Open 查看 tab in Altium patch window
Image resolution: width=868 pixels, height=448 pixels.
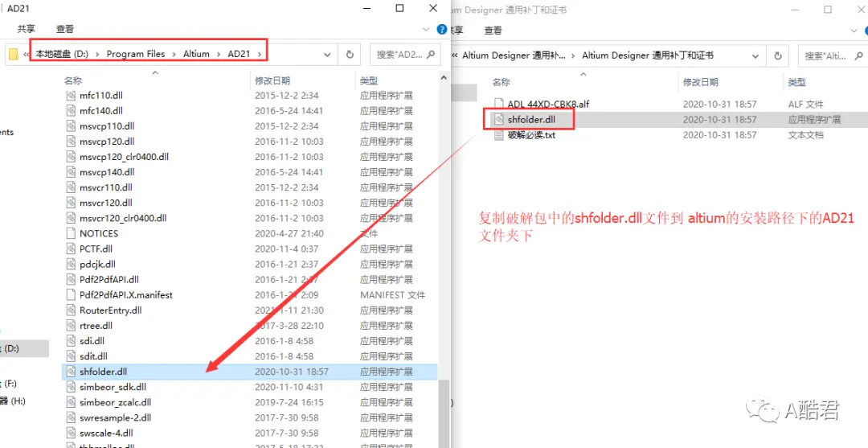[493, 30]
